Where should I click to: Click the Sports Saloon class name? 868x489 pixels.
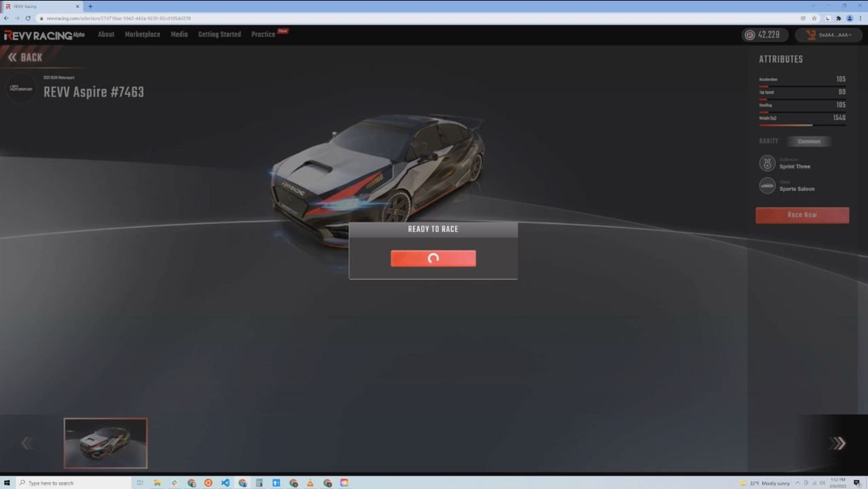click(797, 189)
